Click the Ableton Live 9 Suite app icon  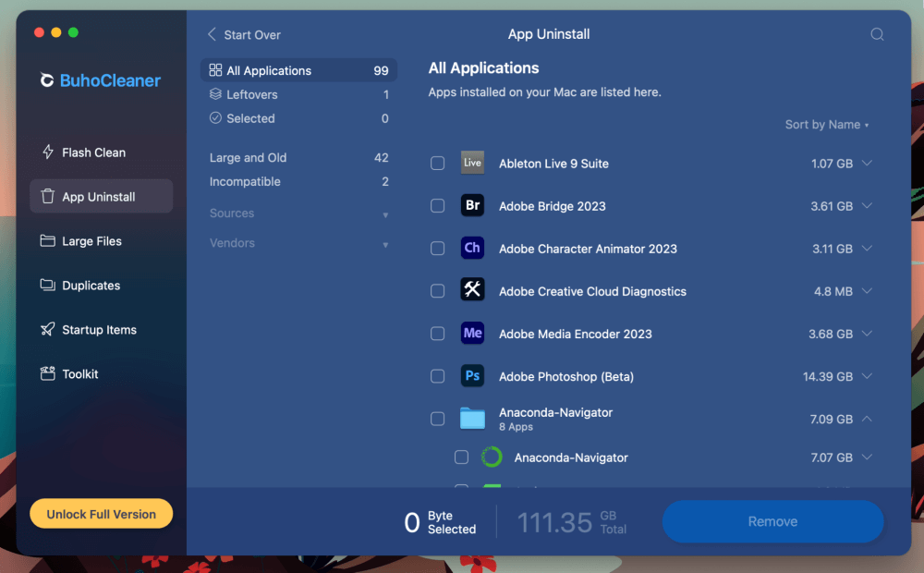coord(472,163)
